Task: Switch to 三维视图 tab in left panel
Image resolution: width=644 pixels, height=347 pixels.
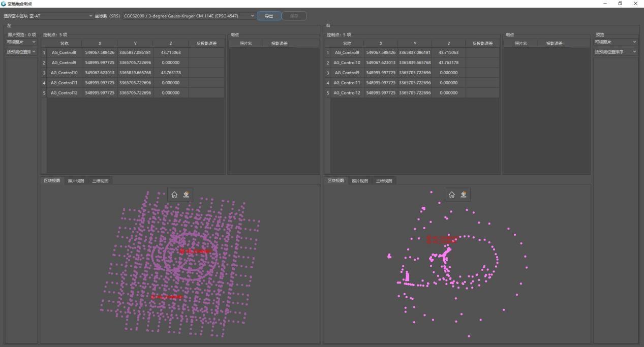Action: (100, 181)
